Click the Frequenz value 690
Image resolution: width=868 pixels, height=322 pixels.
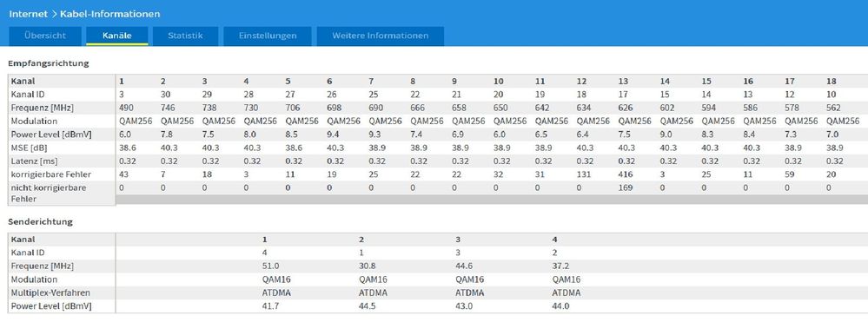pos(376,108)
